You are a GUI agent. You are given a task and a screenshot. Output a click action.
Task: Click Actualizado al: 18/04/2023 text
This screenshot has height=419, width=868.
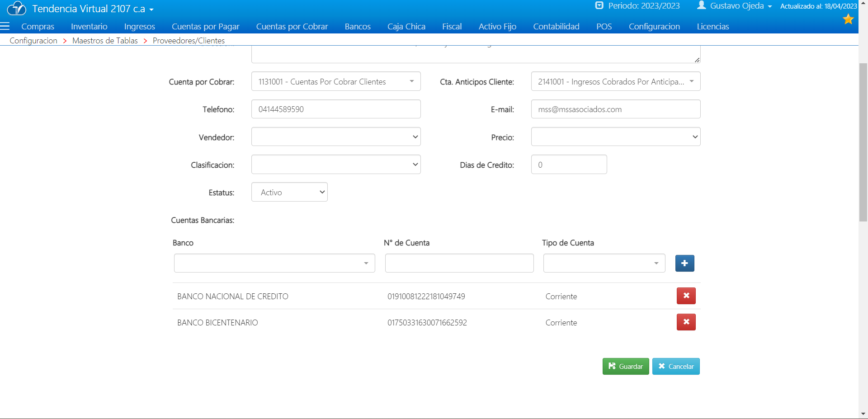(x=818, y=6)
